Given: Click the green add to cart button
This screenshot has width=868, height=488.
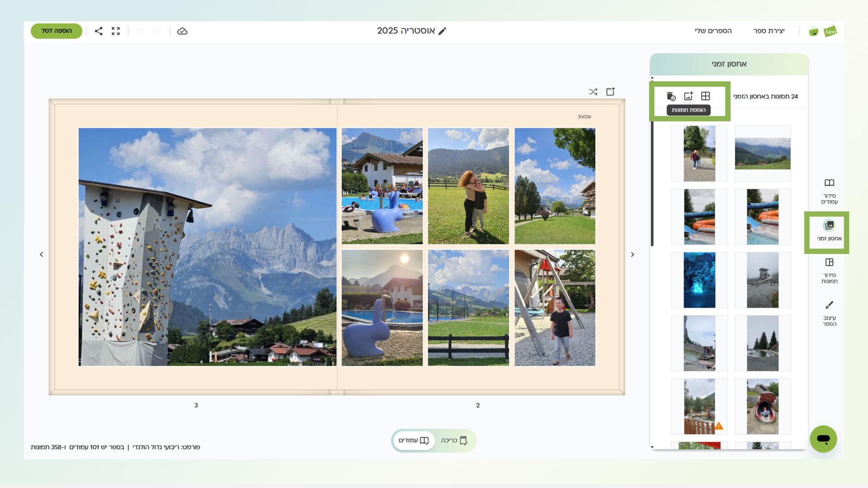Looking at the screenshot, I should coord(57,31).
